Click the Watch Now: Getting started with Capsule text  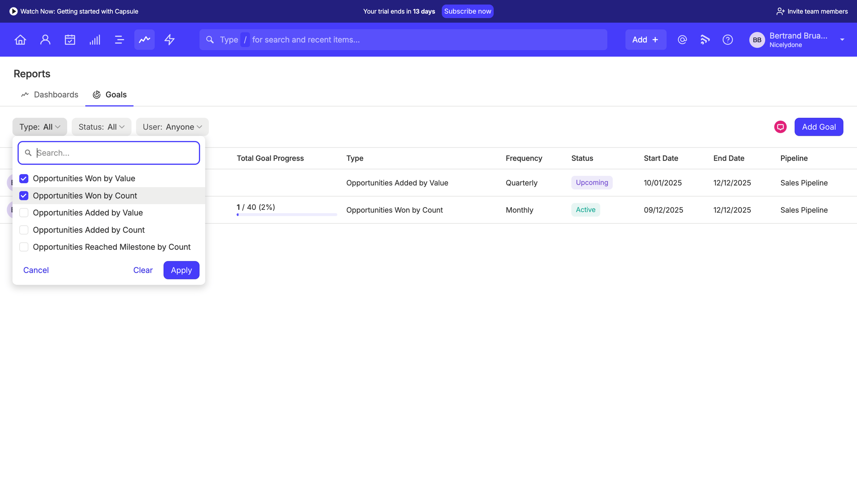79,11
